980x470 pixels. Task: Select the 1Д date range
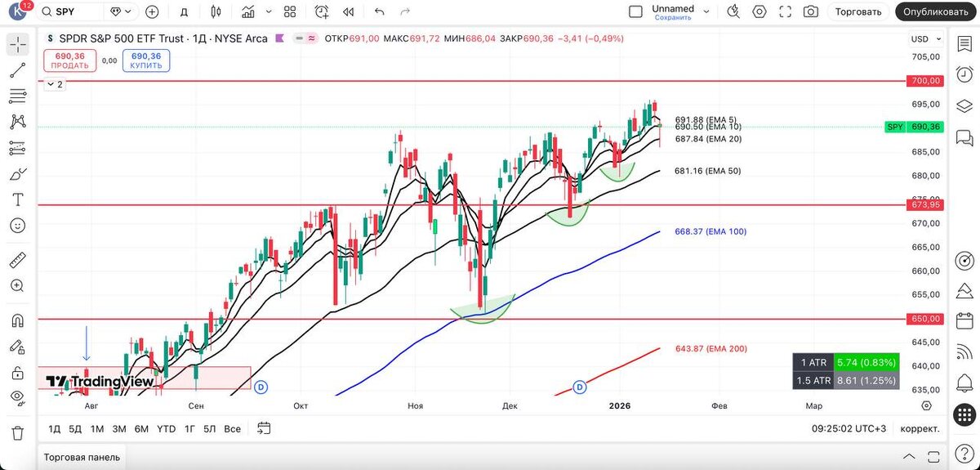pyautogui.click(x=55, y=428)
